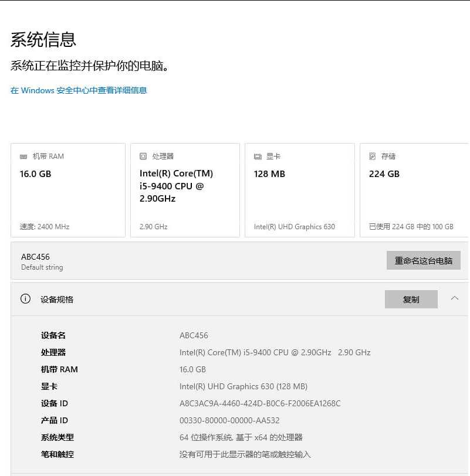Select the 机带 RAM value 16.0 GB in specs

point(192,369)
